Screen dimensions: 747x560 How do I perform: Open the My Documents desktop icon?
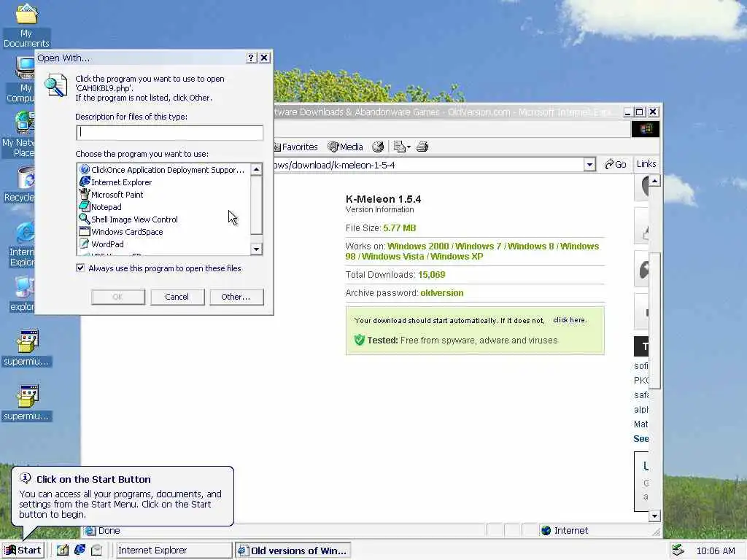[26, 26]
